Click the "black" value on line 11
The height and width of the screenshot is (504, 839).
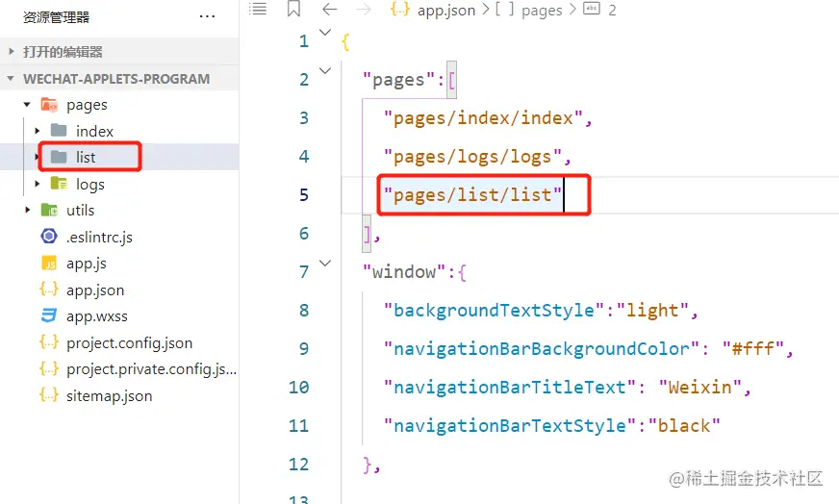[684, 426]
